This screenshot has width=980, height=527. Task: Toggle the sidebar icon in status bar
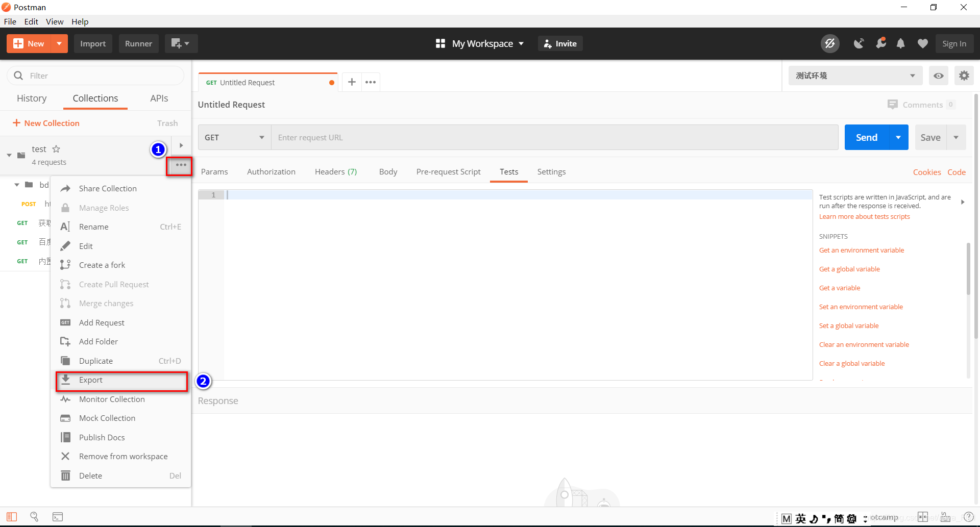coord(12,517)
